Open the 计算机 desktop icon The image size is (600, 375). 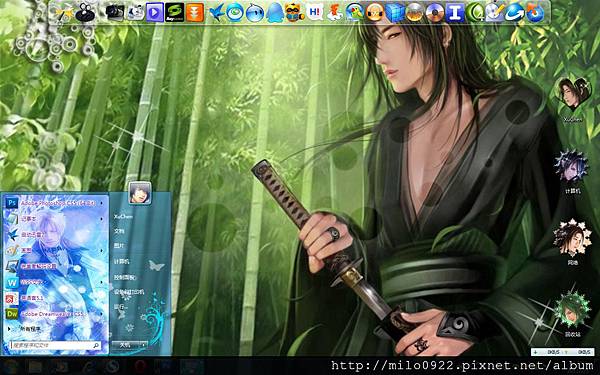(571, 166)
